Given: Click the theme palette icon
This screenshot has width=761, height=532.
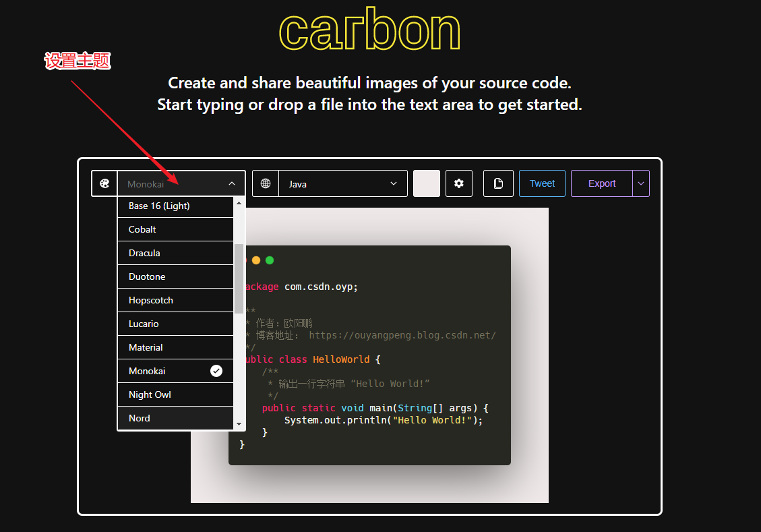Looking at the screenshot, I should point(104,183).
